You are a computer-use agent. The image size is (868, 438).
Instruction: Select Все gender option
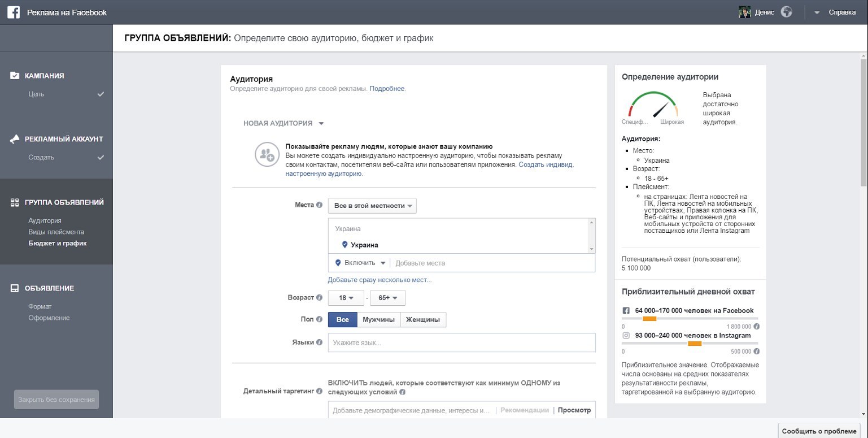342,319
